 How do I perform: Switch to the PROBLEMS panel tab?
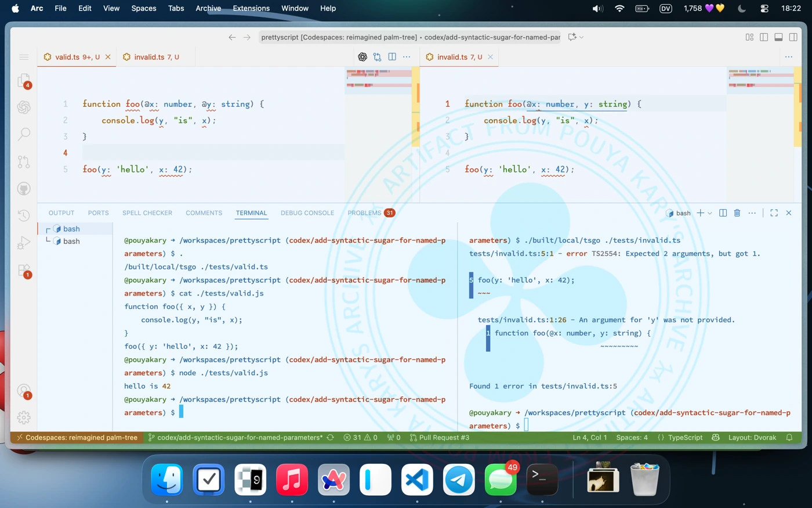(364, 213)
